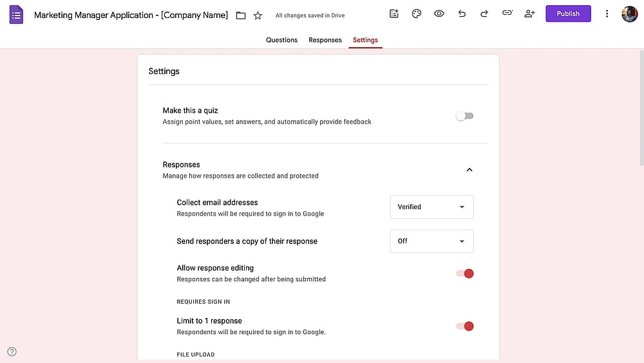Open the Collect email addresses Verified dropdown

431,207
